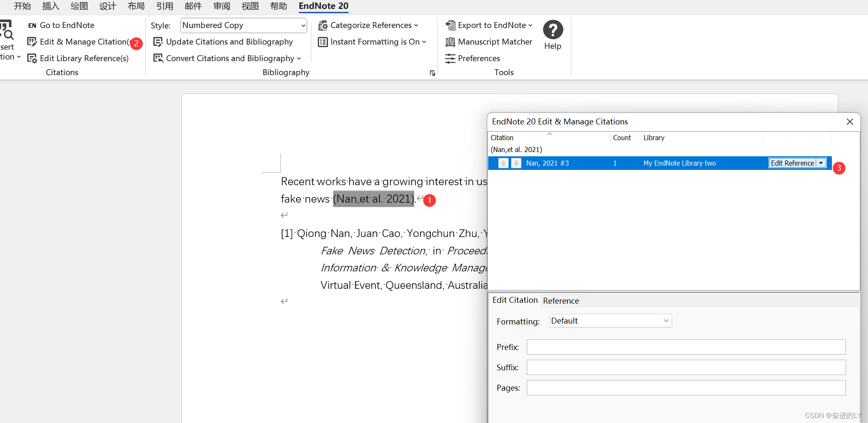Open the 审阅 ribbon tab
Viewport: 868px width, 423px height.
pyautogui.click(x=221, y=6)
